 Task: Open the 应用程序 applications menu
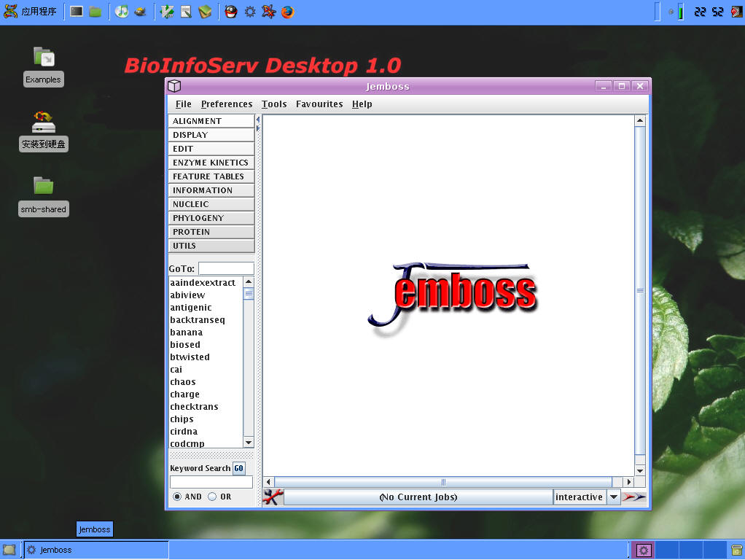point(31,12)
